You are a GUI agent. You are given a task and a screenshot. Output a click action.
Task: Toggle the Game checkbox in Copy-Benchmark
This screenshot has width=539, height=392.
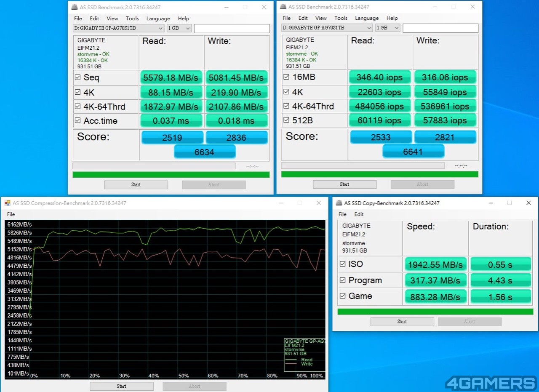343,296
